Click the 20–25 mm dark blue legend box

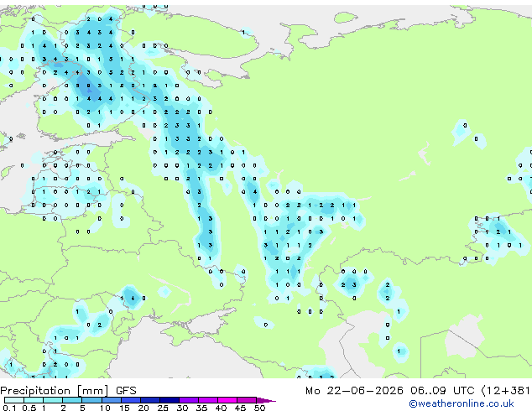pos(149,400)
